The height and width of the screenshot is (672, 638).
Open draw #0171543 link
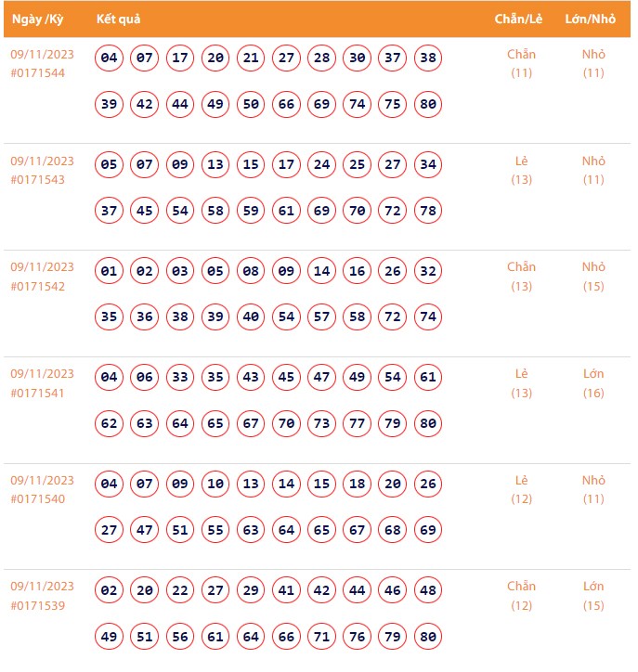pyautogui.click(x=38, y=180)
